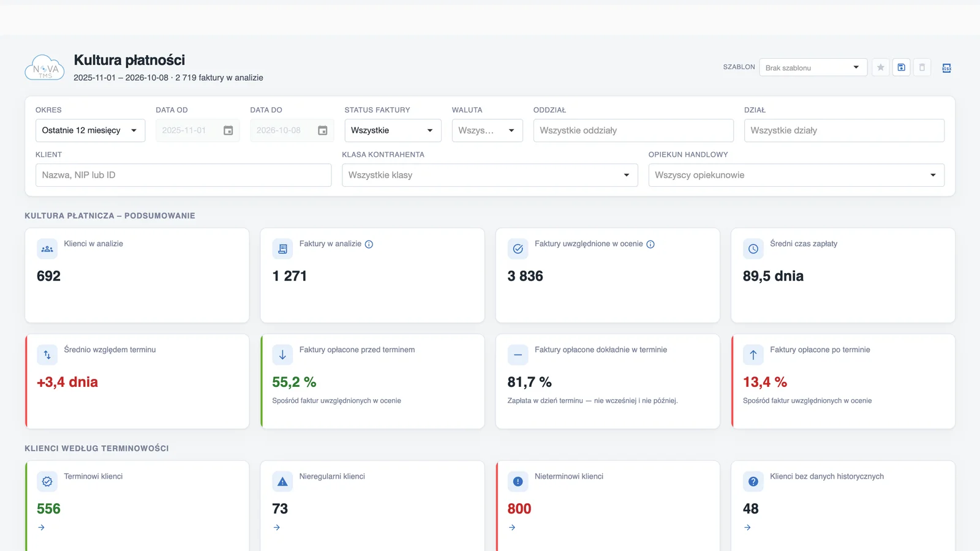Click the 81,7 % value
980x551 pixels.
(529, 382)
